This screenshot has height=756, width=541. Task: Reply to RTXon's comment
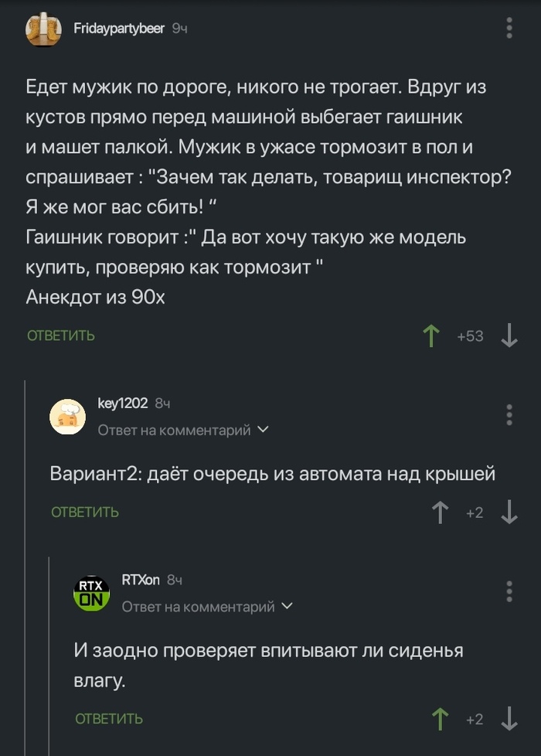tap(109, 719)
